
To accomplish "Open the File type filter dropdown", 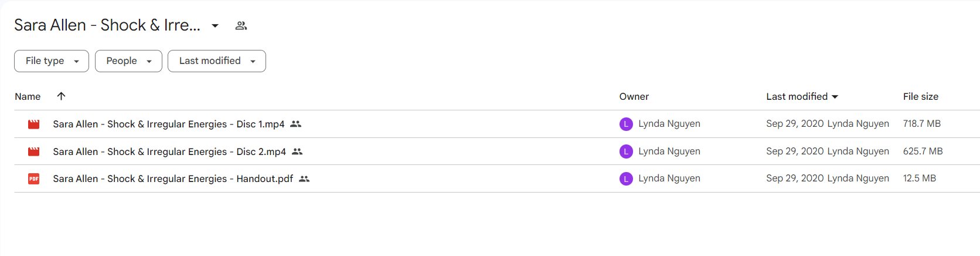I will [x=52, y=61].
